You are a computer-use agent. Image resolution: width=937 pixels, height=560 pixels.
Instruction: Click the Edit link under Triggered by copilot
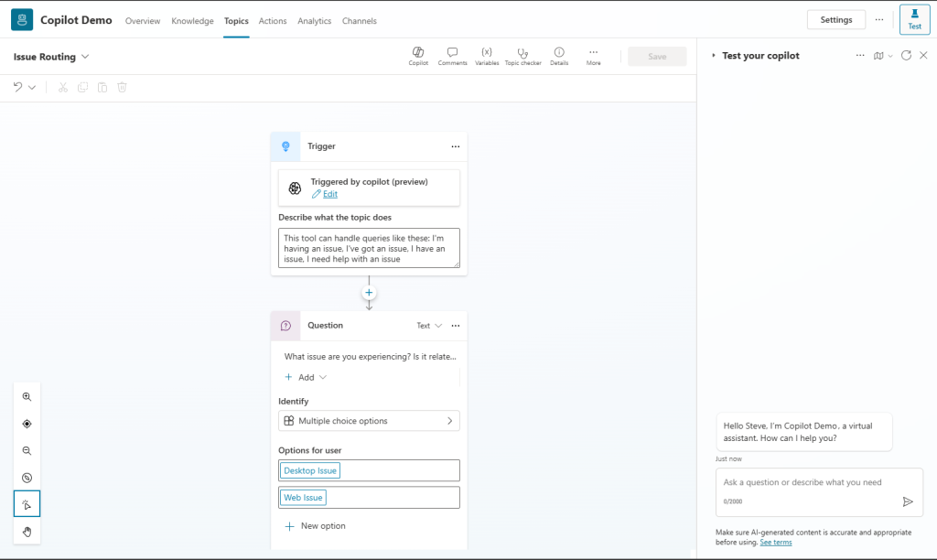click(x=330, y=194)
